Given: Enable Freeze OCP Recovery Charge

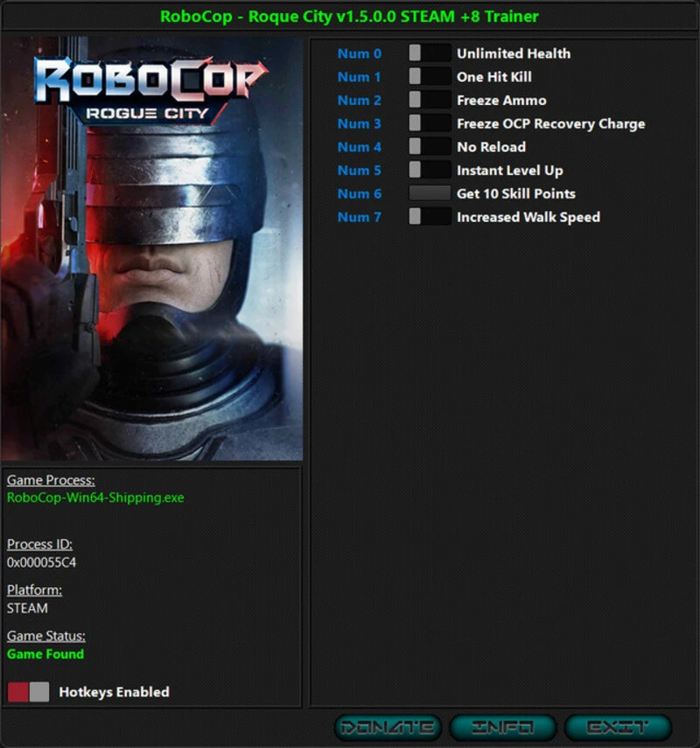Looking at the screenshot, I should pos(429,123).
